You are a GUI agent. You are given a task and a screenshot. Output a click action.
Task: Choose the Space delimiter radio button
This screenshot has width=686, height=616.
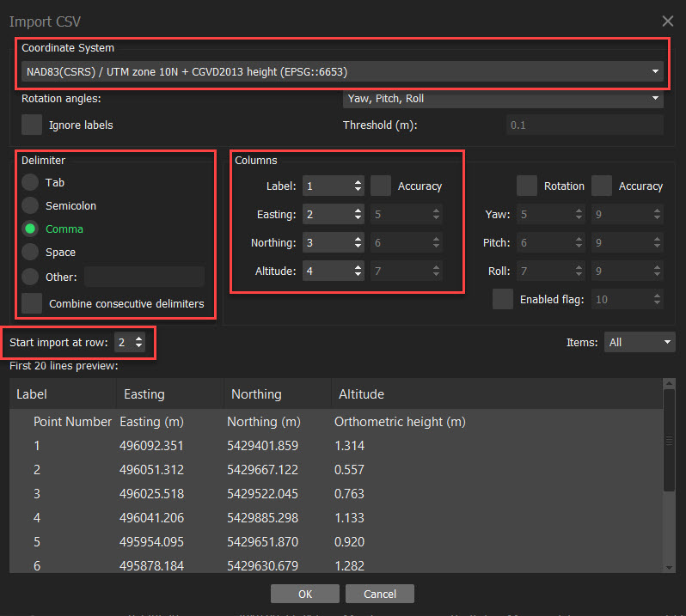pos(31,253)
